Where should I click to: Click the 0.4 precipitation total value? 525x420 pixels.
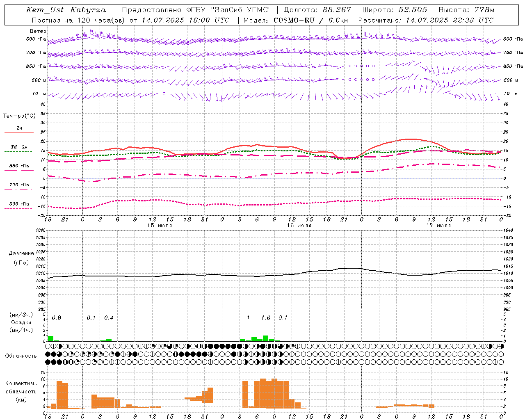click(x=109, y=318)
